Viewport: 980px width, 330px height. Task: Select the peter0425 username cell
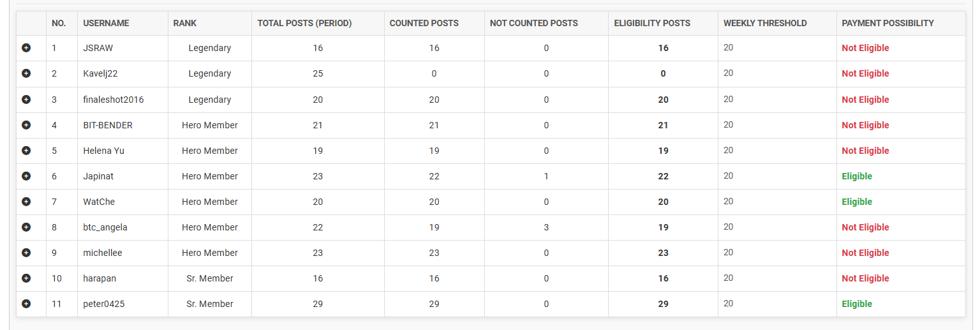[122, 304]
